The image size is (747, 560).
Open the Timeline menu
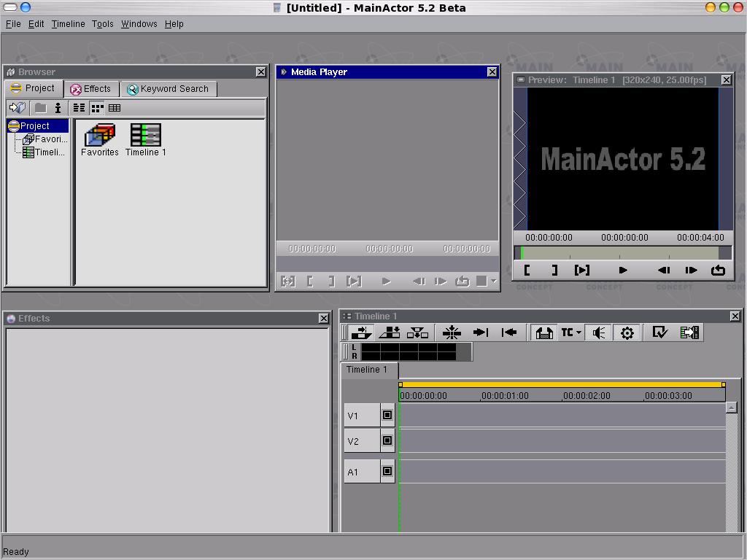click(68, 24)
